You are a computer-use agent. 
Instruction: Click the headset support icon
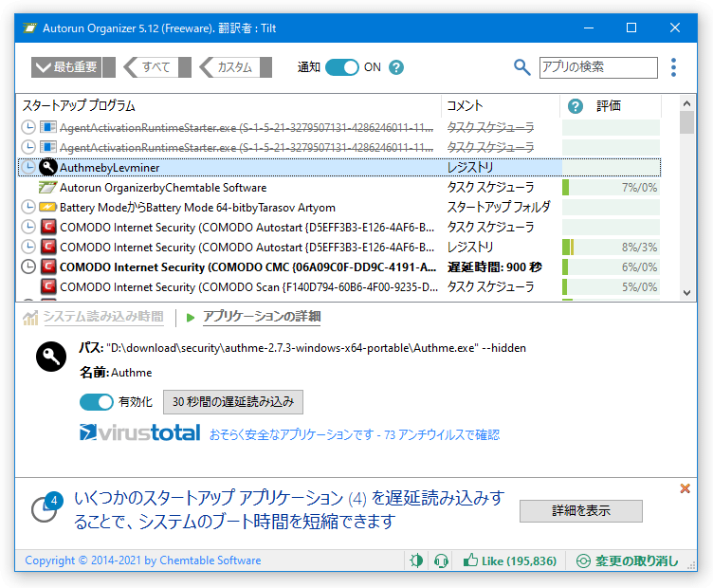441,560
